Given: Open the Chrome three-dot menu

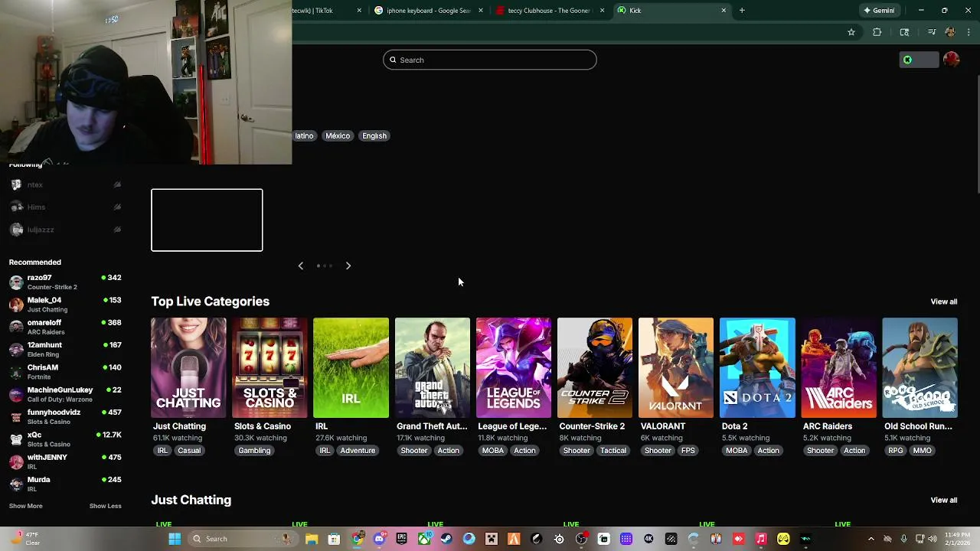Looking at the screenshot, I should 969,32.
